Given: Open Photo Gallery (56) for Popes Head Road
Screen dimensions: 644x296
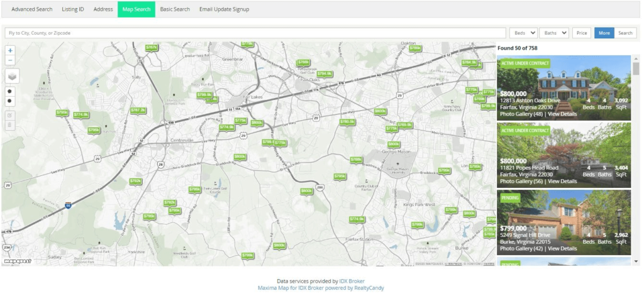Looking at the screenshot, I should pos(521,181).
